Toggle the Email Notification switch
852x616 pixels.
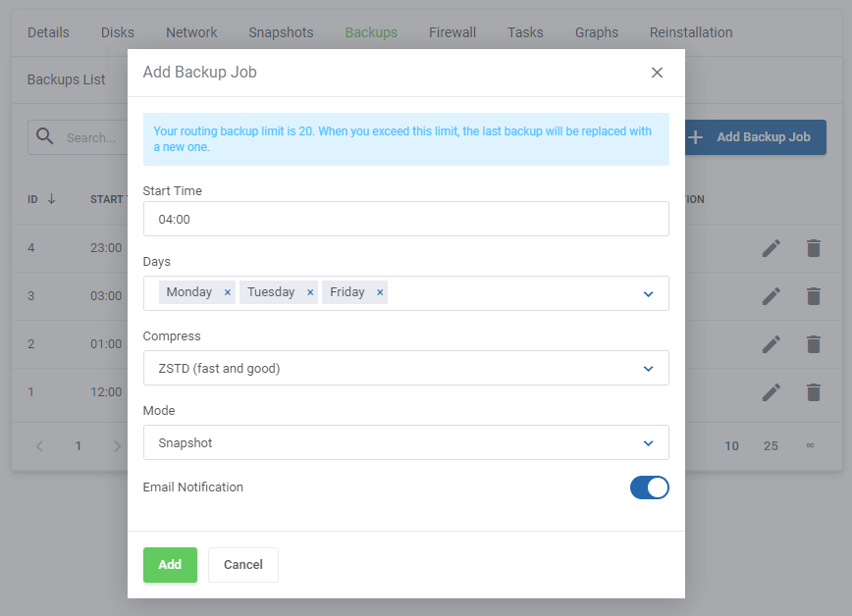pyautogui.click(x=650, y=488)
